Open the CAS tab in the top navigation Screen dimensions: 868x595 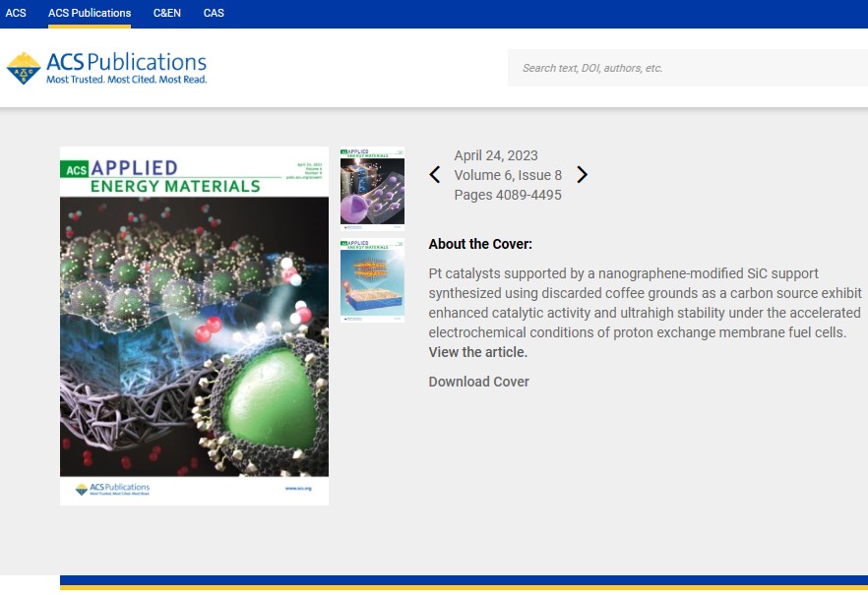pyautogui.click(x=213, y=13)
